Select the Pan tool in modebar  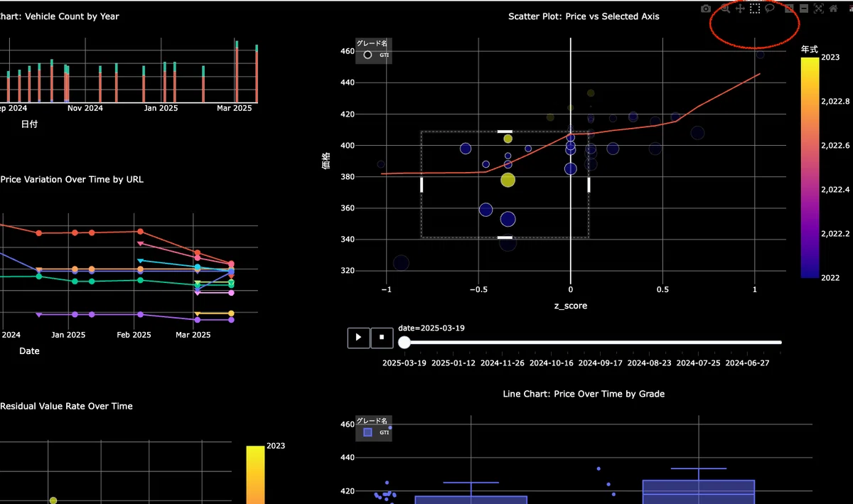(x=740, y=9)
